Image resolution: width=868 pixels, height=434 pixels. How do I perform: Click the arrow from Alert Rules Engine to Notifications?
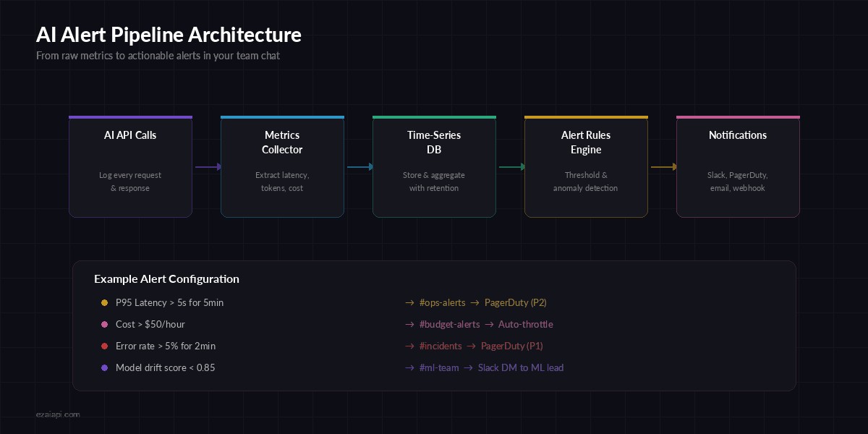662,166
